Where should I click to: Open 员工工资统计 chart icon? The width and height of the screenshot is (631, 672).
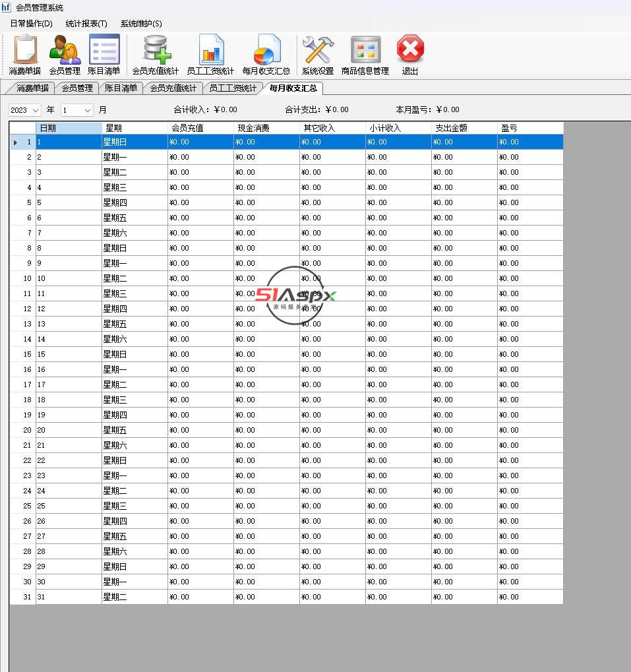click(211, 55)
